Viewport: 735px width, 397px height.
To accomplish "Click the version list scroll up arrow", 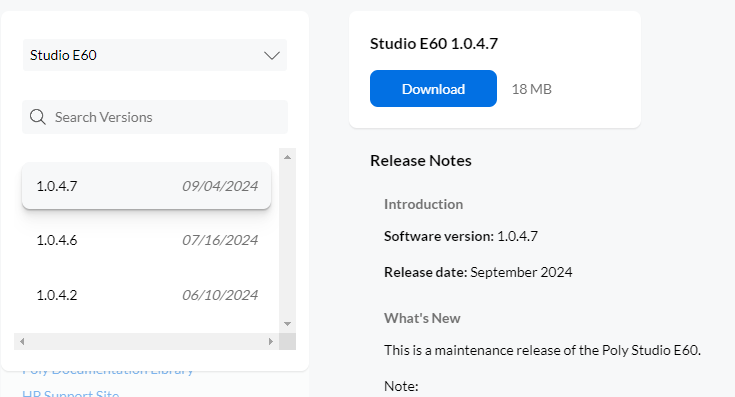I will coord(287,157).
